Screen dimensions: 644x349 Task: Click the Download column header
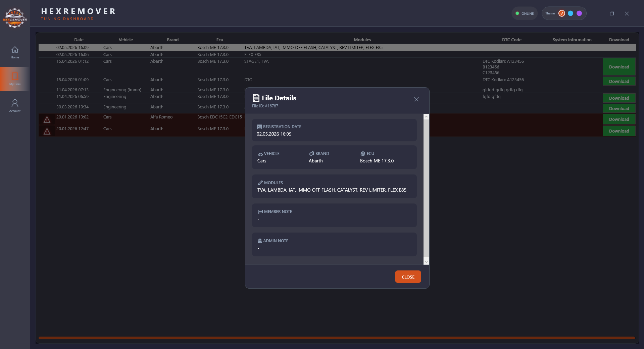pos(619,40)
